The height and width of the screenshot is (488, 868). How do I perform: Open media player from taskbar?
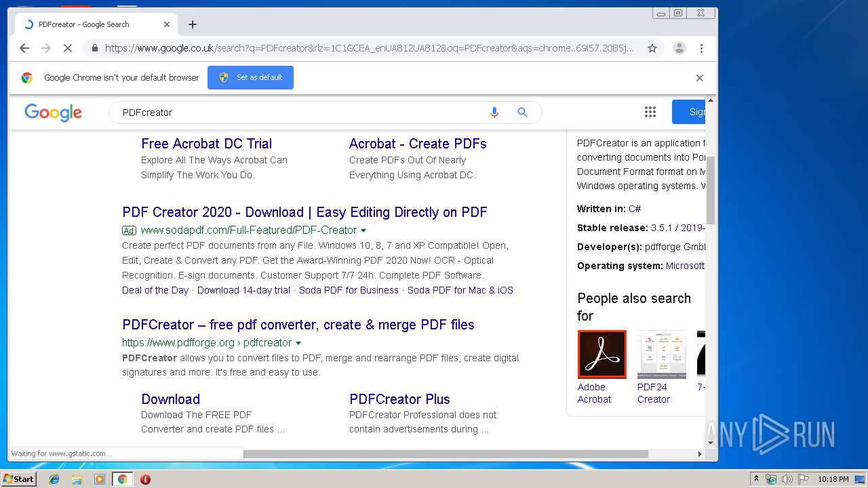(100, 479)
